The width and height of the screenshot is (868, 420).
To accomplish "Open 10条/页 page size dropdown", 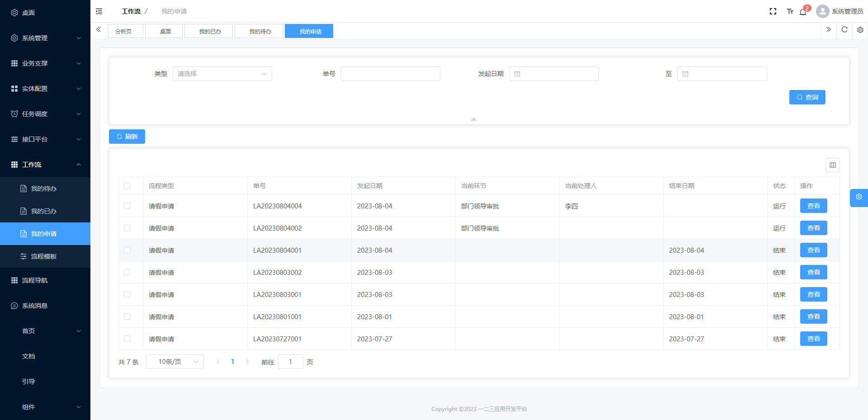I will (x=175, y=362).
